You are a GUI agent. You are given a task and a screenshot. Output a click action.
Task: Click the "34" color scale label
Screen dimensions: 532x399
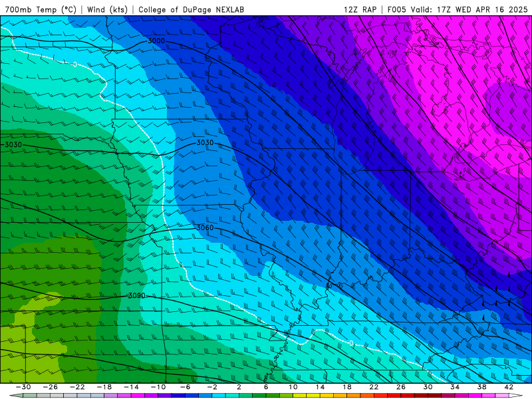pos(455,387)
